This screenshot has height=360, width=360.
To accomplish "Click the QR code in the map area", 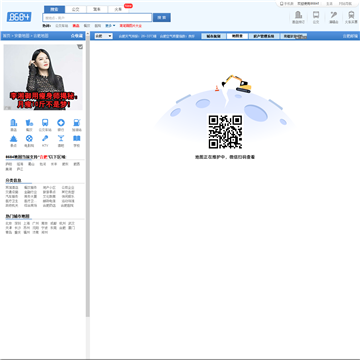I will (225, 132).
